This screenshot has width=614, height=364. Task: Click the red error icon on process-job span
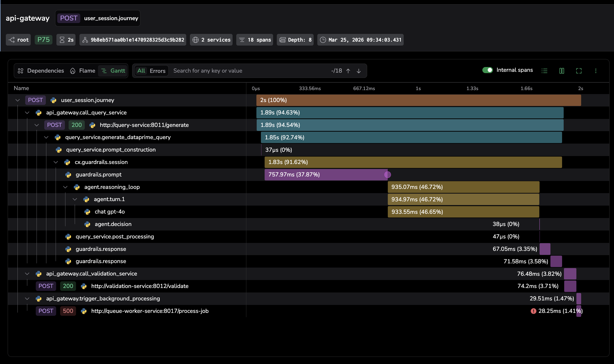533,311
